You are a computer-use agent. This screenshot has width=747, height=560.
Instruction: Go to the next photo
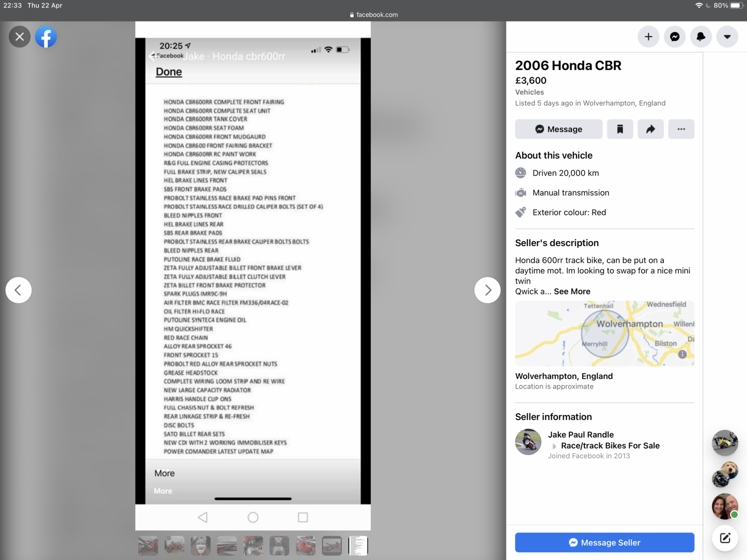click(x=487, y=290)
